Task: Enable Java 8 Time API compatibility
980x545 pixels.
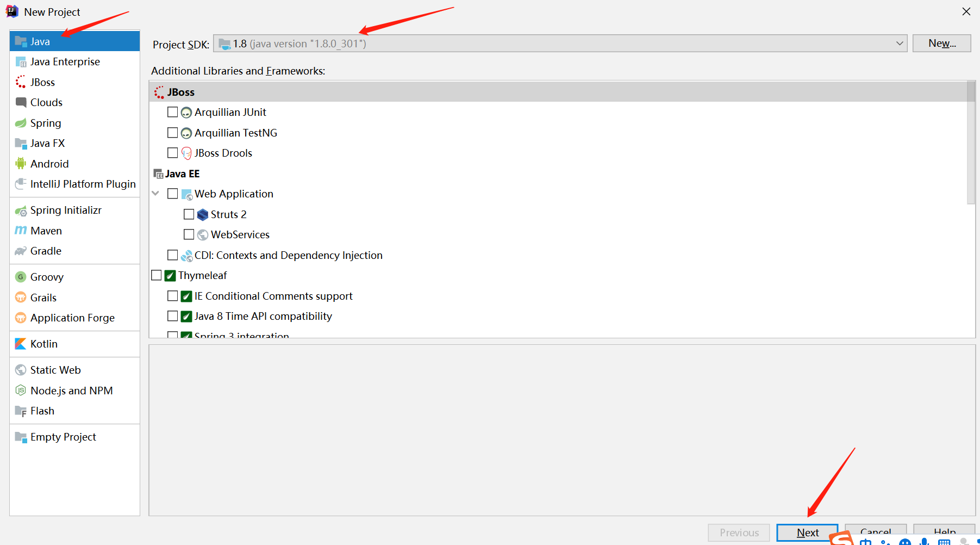Action: (173, 316)
